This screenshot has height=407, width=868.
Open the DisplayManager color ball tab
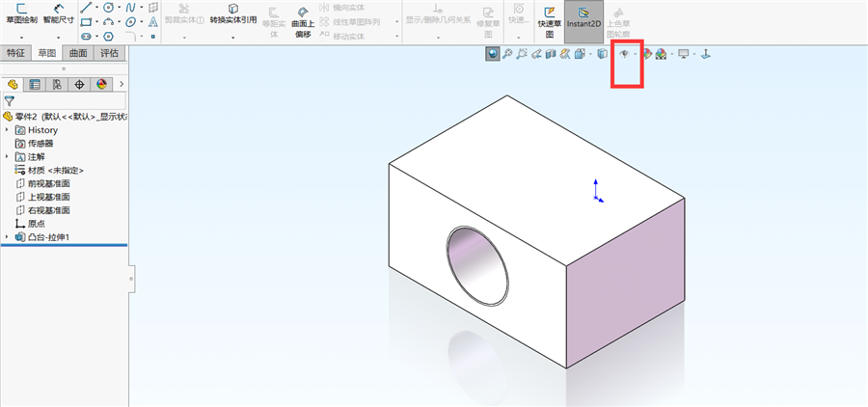pos(101,84)
